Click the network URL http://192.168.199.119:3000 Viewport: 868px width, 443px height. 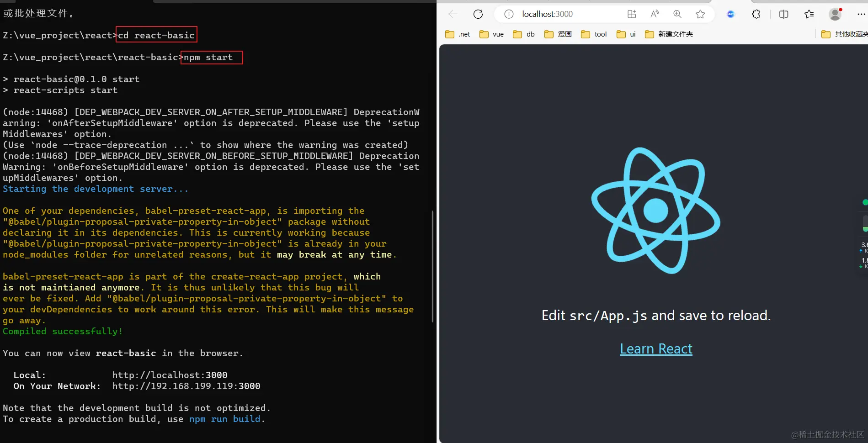[186, 386]
